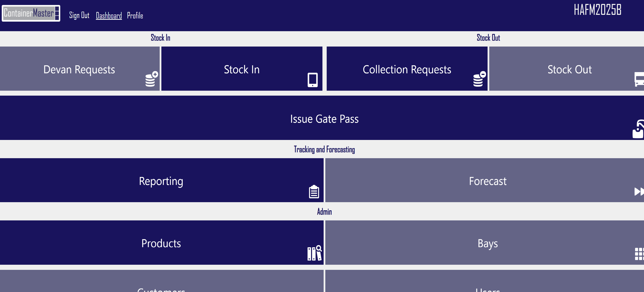Open the Profile menu item
The height and width of the screenshot is (292, 644).
[135, 16]
